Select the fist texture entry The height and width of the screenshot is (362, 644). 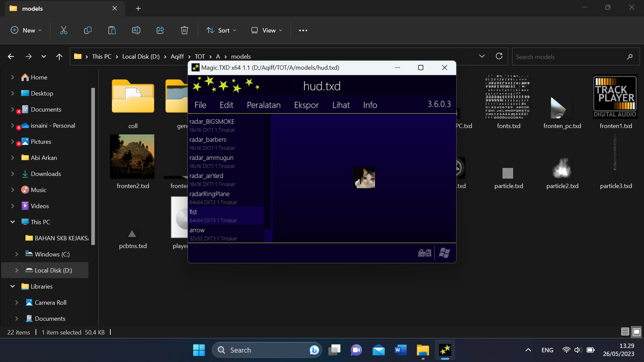(226, 216)
